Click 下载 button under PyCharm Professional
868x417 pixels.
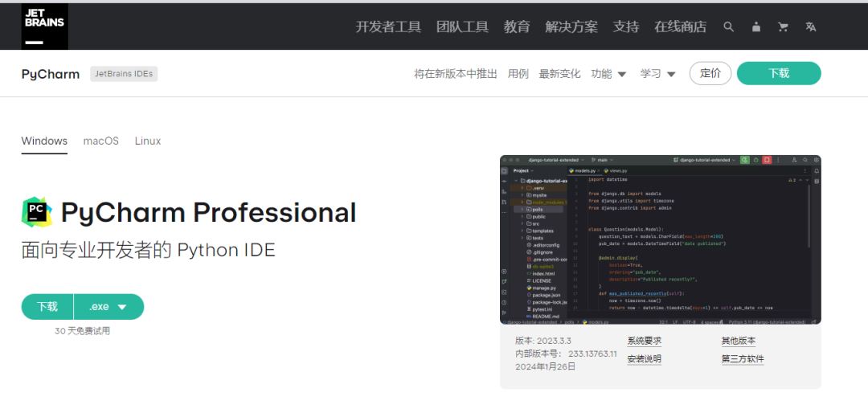coord(47,307)
